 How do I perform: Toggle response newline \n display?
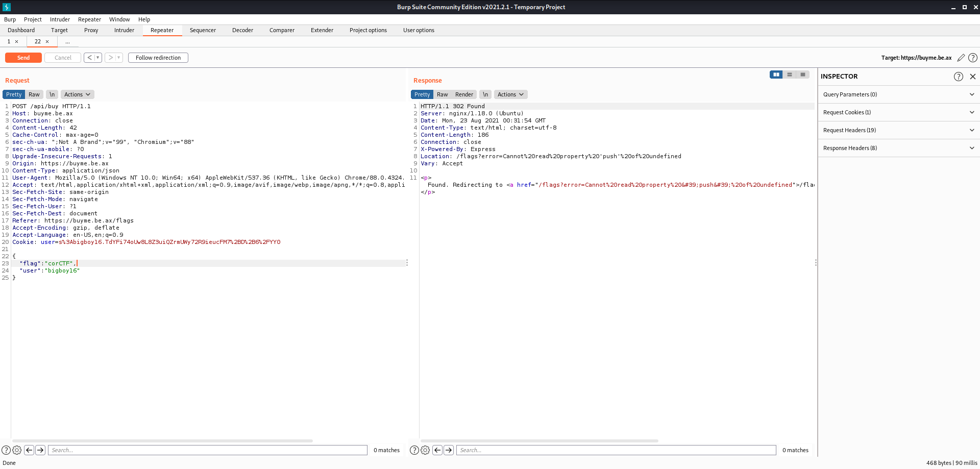(485, 94)
